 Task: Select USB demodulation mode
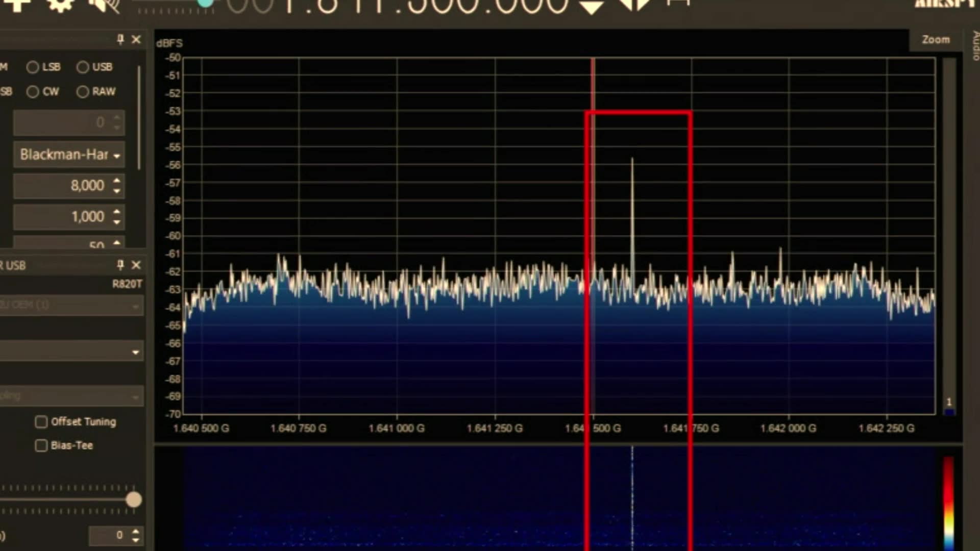click(83, 67)
